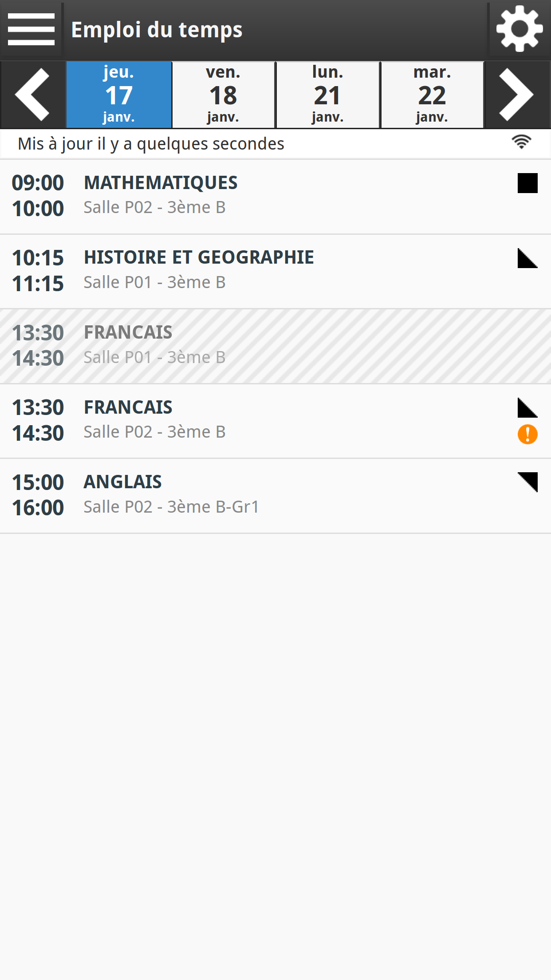Go to previous days with left arrow

pos(33,95)
